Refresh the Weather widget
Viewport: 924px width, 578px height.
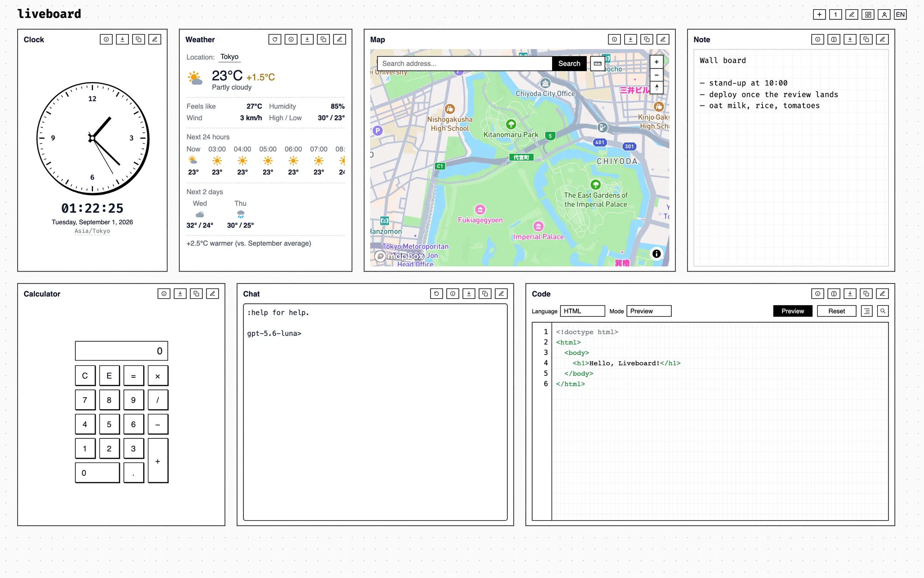pos(275,39)
